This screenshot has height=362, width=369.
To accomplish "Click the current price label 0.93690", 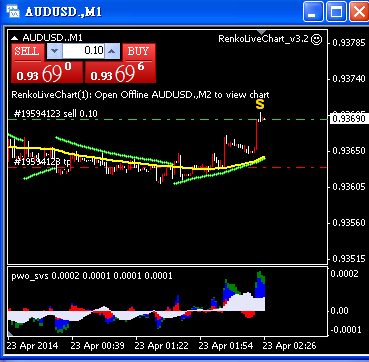I will (x=349, y=119).
